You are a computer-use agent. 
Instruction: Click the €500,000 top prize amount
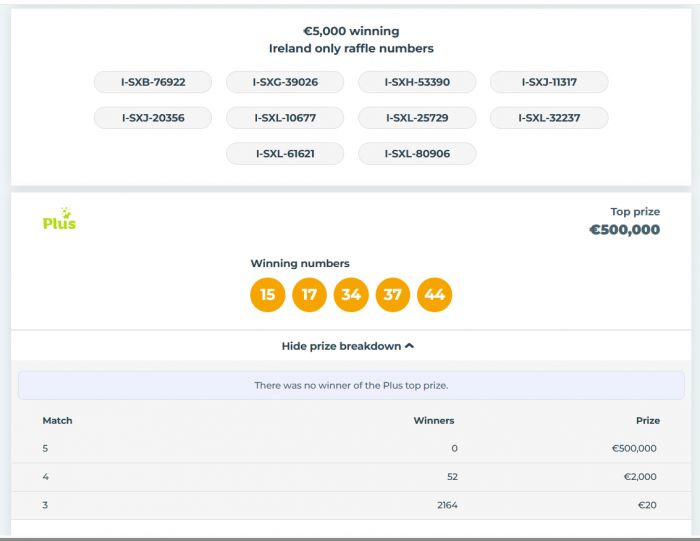pos(624,230)
